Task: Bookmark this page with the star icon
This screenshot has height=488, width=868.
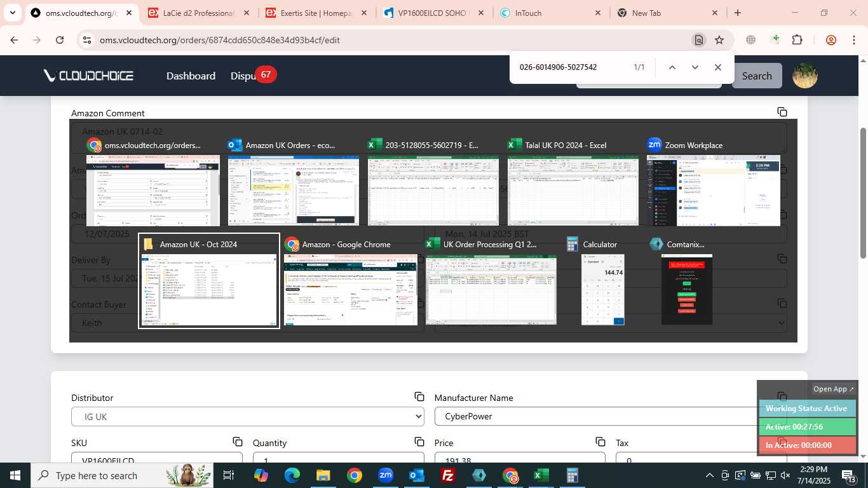Action: click(719, 40)
